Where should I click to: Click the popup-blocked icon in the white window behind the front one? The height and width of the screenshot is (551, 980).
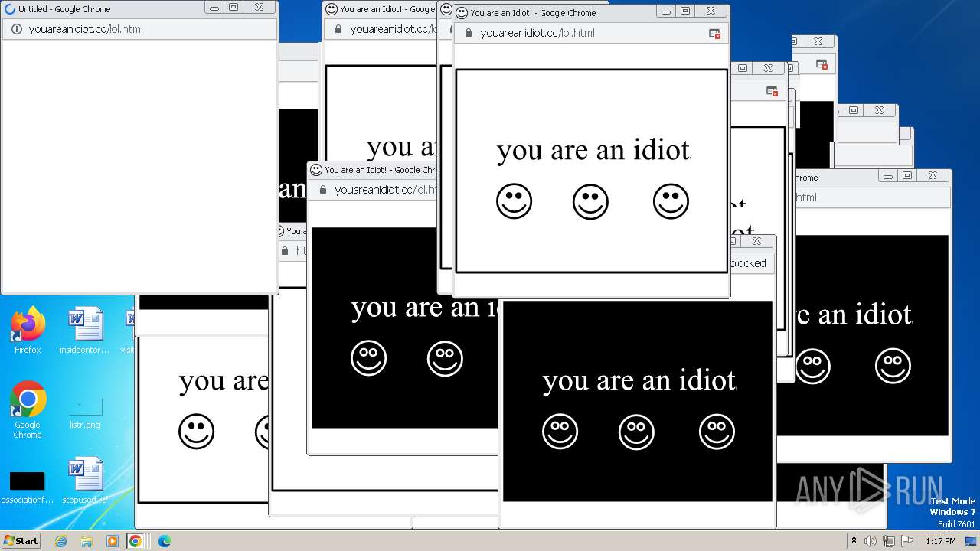coord(772,91)
